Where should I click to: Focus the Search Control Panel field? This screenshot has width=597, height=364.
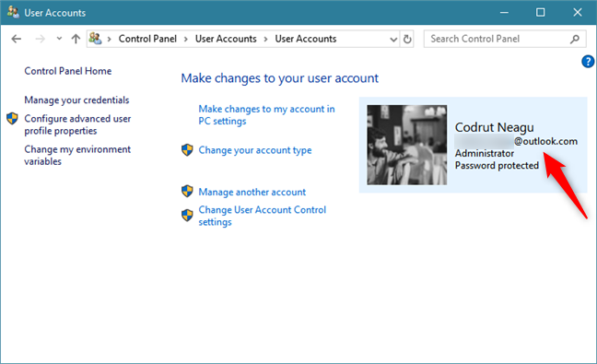[505, 39]
